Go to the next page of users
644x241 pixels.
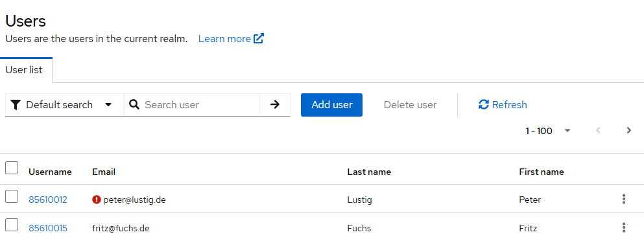629,131
